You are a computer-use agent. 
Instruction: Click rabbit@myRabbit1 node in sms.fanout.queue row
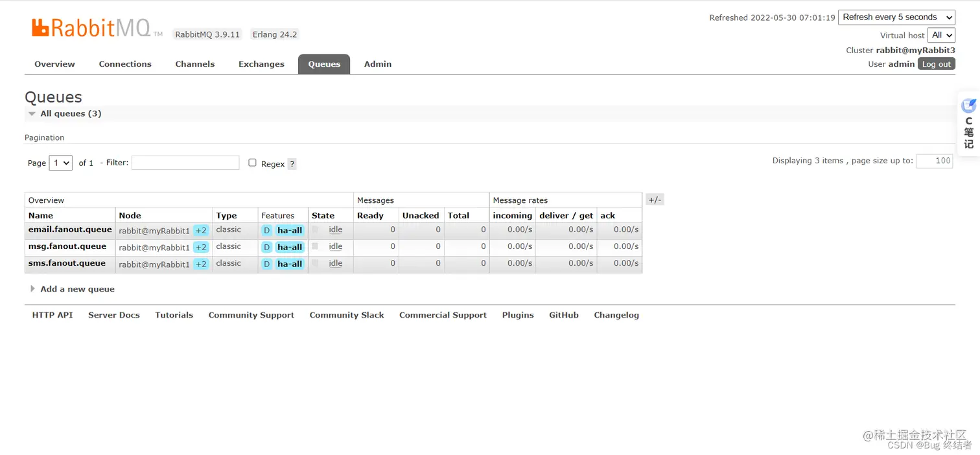coord(154,264)
